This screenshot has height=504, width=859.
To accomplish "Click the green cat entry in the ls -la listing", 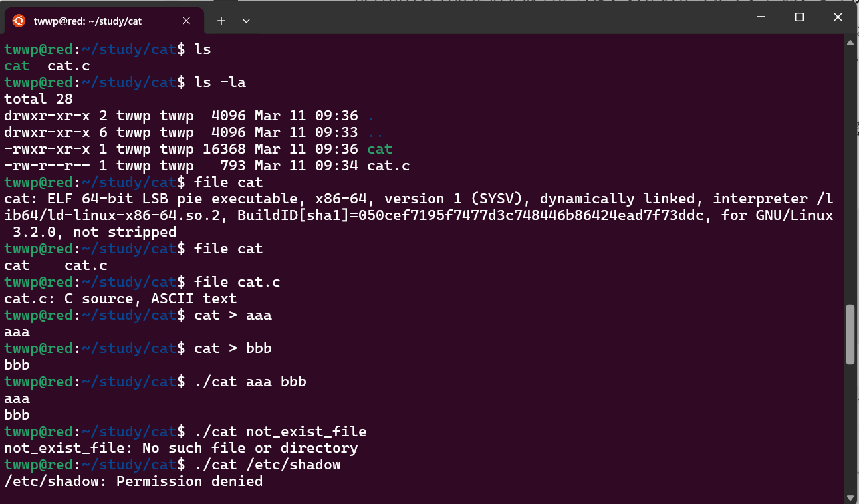I will click(380, 149).
